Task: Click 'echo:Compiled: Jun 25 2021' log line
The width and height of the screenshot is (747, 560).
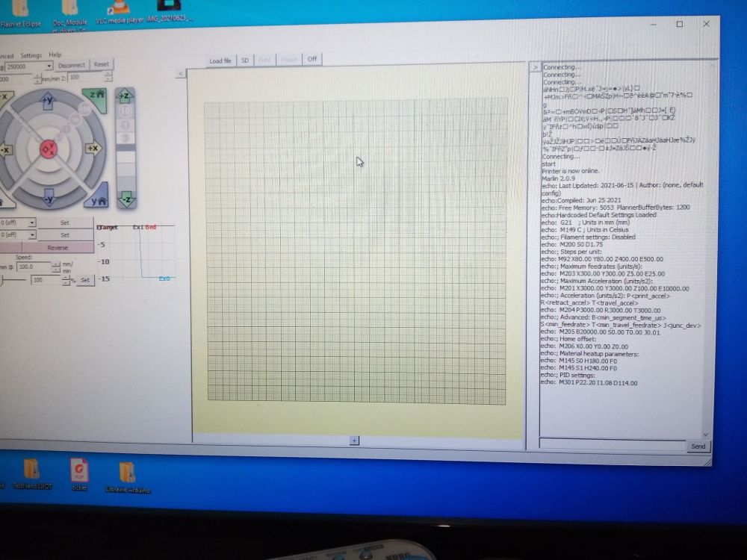Action: pos(580,200)
